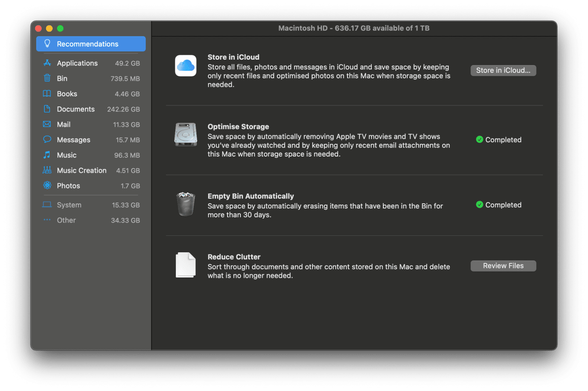
Task: Open Photos storage category
Action: coord(91,186)
